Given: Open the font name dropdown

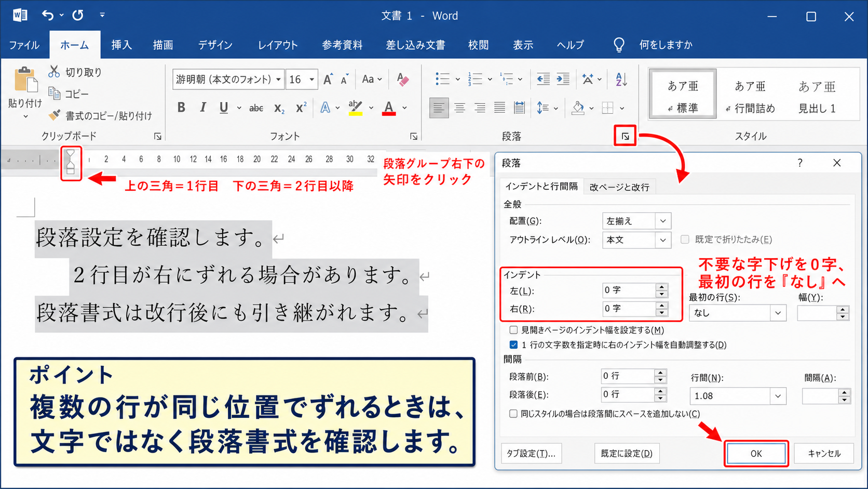Looking at the screenshot, I should click(x=278, y=80).
